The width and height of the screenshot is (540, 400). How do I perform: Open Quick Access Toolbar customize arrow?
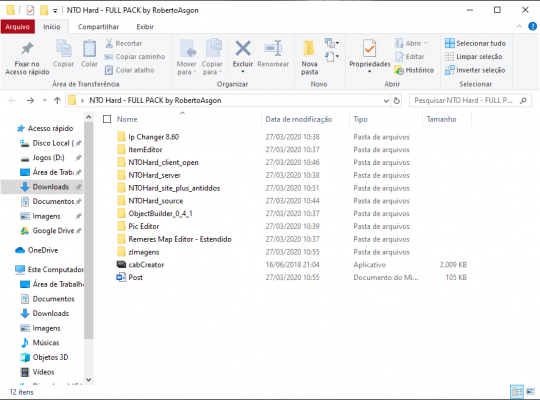point(55,11)
